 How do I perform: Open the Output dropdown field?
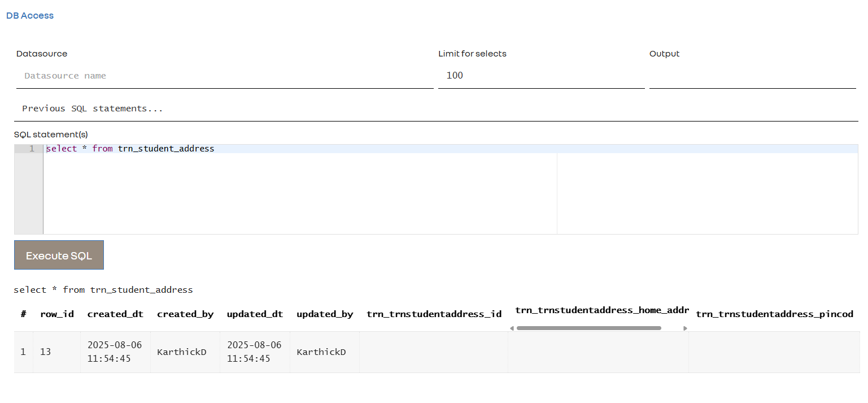click(752, 76)
